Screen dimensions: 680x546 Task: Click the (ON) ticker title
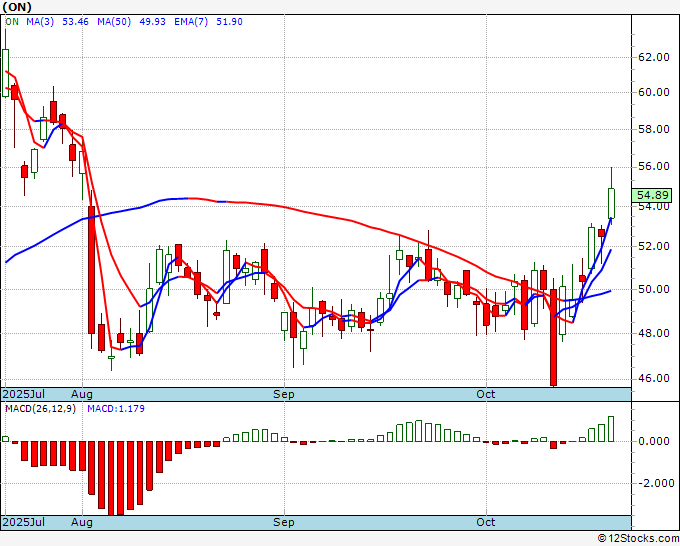point(17,7)
